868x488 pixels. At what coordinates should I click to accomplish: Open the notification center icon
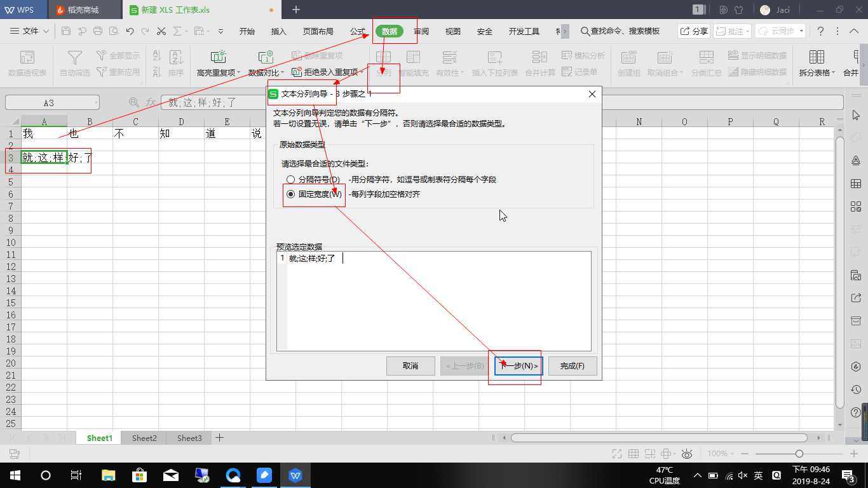(x=848, y=475)
